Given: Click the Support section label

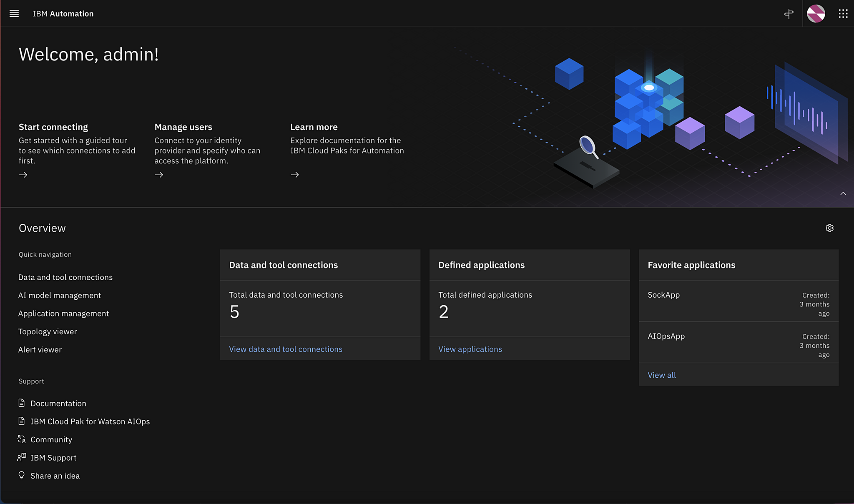Looking at the screenshot, I should tap(31, 381).
